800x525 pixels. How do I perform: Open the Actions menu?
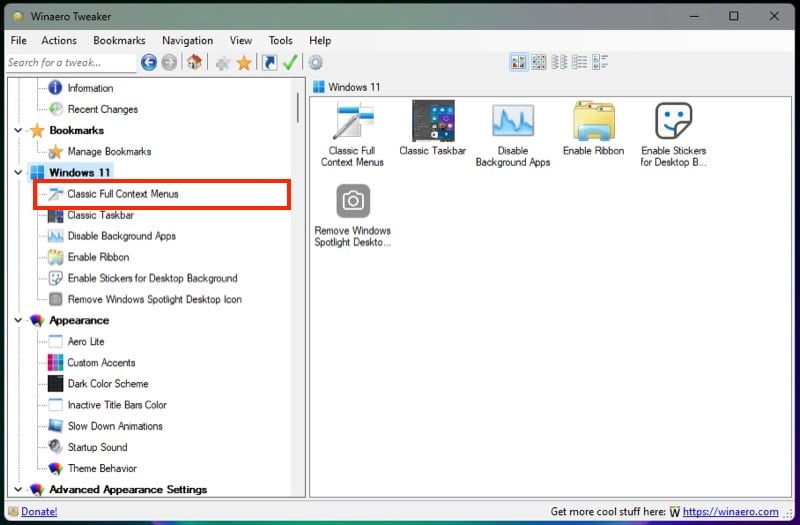[x=59, y=40]
